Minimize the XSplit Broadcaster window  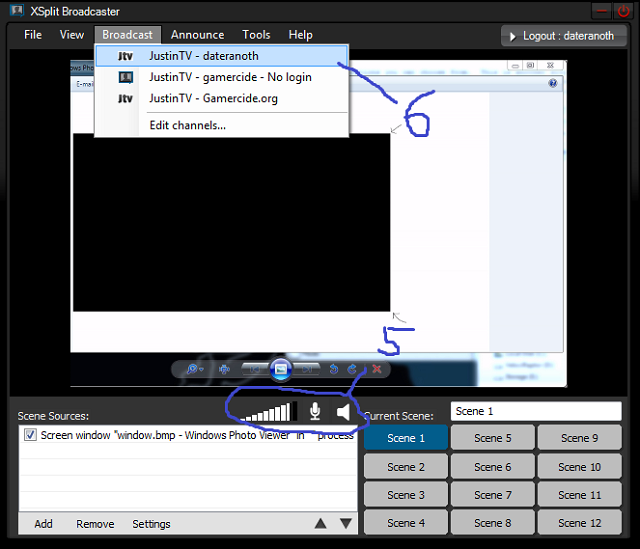click(x=601, y=11)
